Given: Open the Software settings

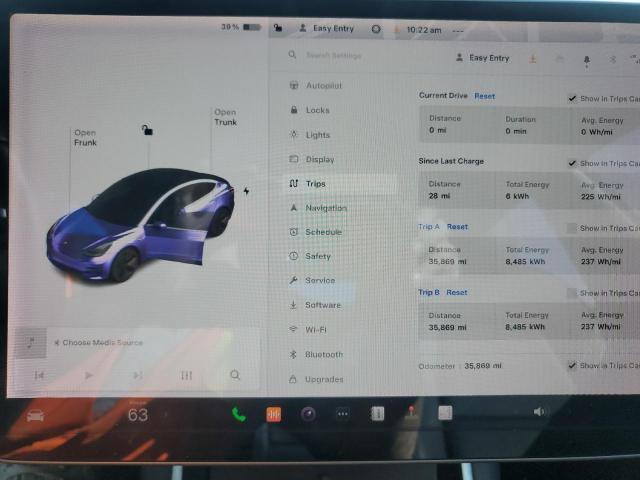Looking at the screenshot, I should pyautogui.click(x=315, y=305).
